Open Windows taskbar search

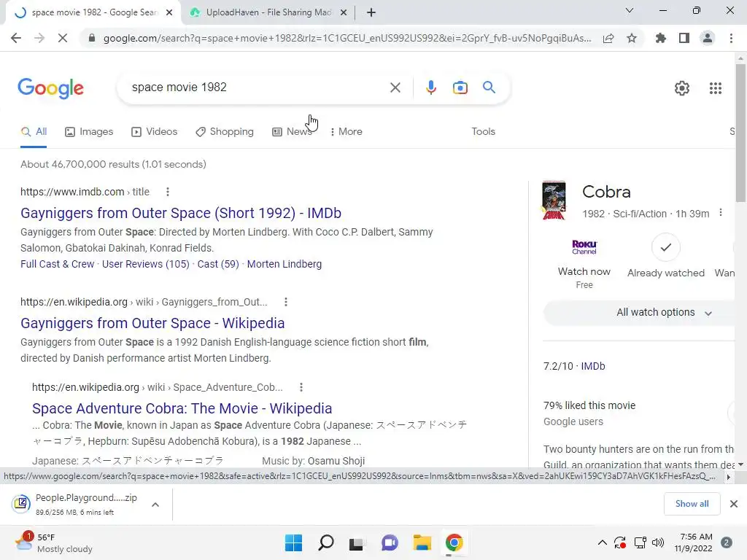(x=326, y=542)
